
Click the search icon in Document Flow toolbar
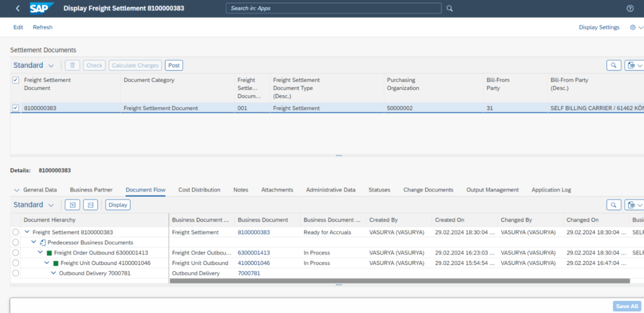point(613,205)
